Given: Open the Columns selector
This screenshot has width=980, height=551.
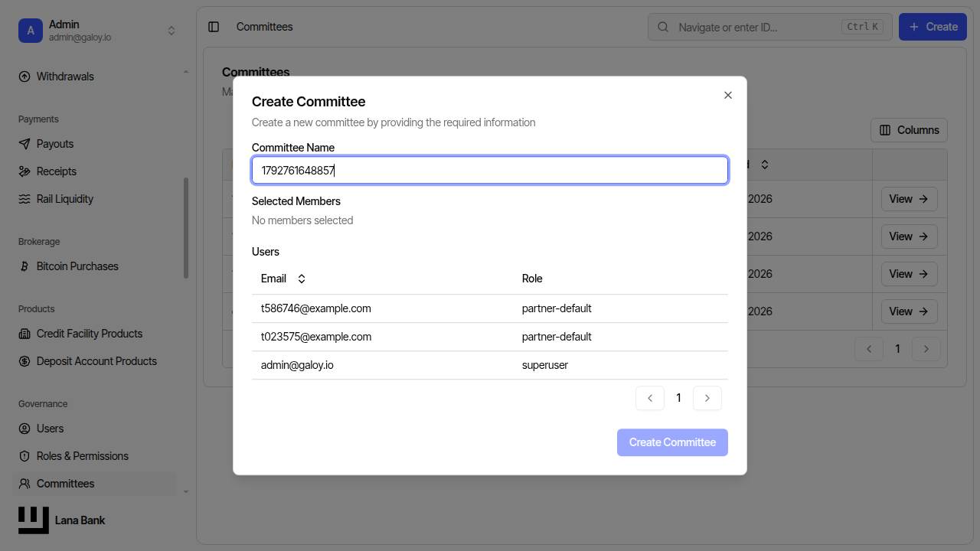Looking at the screenshot, I should click(x=909, y=130).
